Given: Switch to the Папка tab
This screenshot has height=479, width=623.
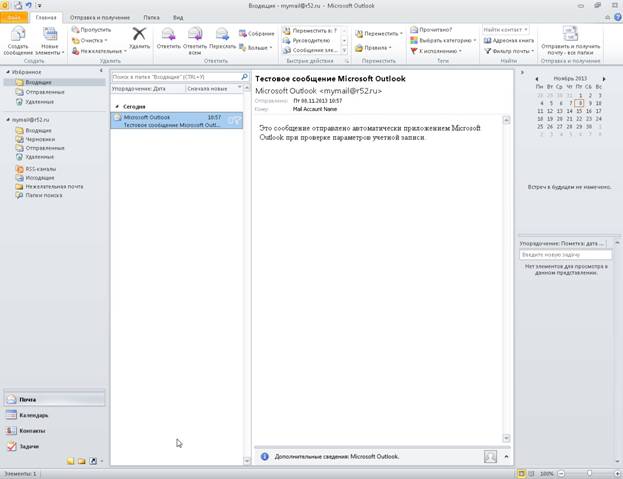Looking at the screenshot, I should pyautogui.click(x=151, y=17).
